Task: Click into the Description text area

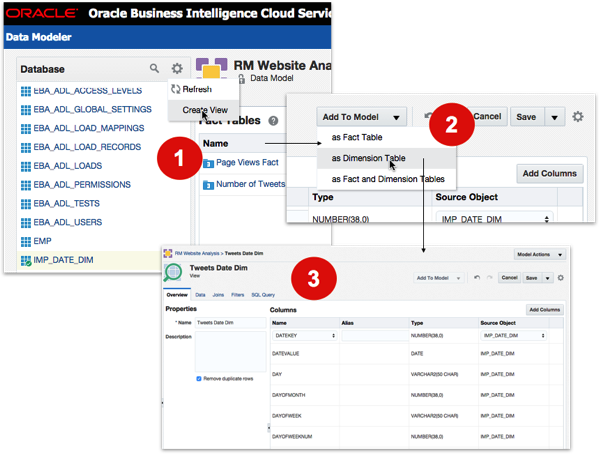Action: 230,352
